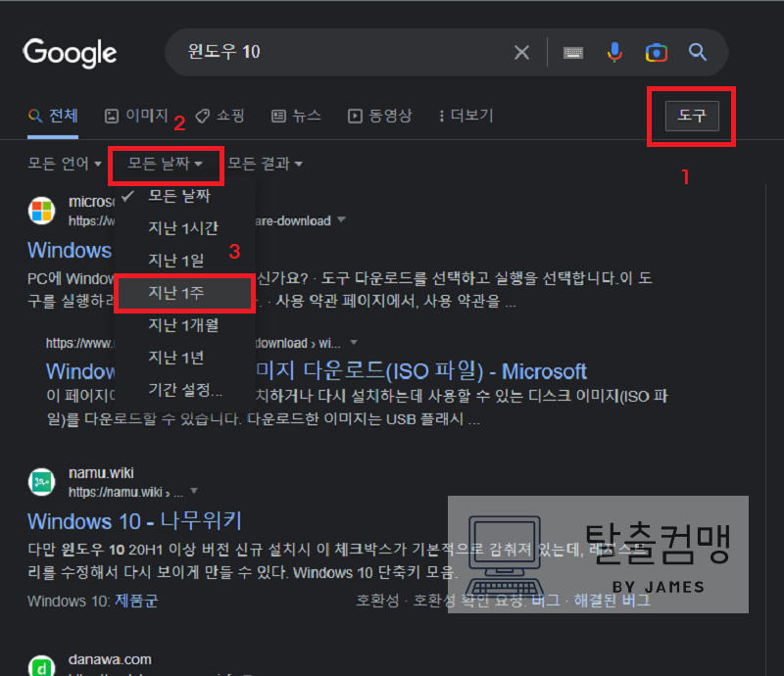Open the 더보기 menu
Screen dimensions: 784x676
[466, 116]
